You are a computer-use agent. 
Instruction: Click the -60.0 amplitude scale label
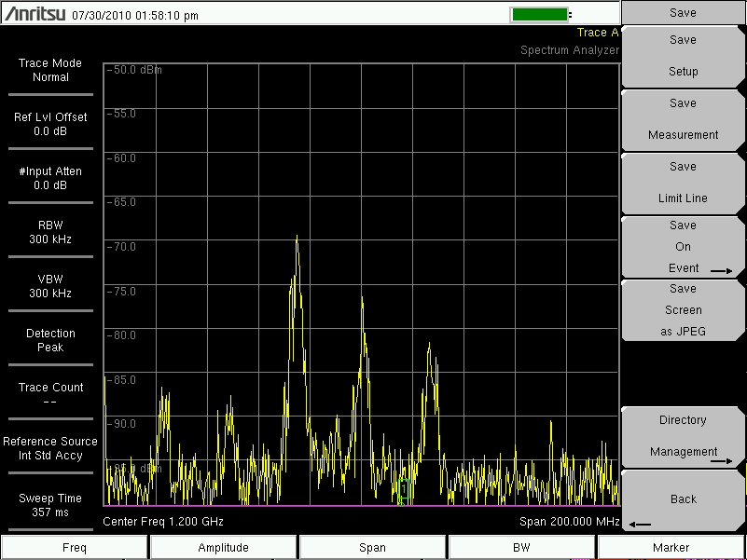(x=121, y=158)
